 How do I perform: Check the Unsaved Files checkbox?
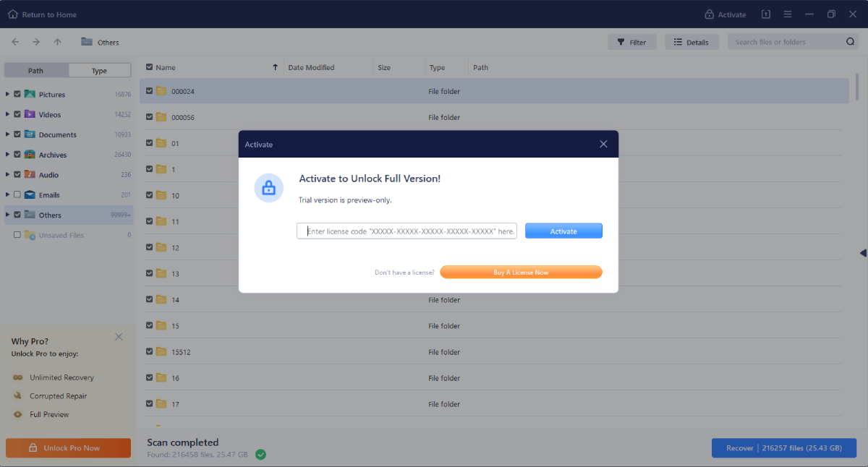(x=17, y=235)
